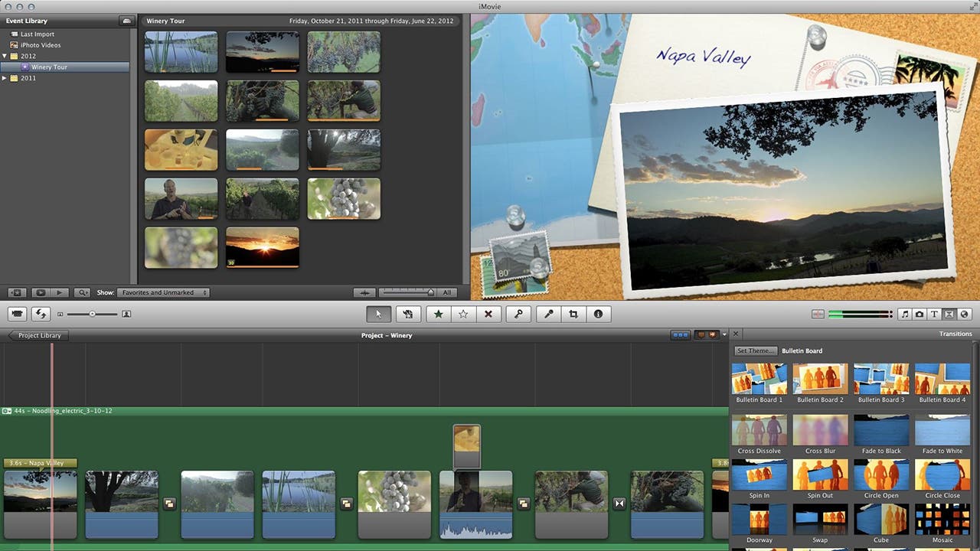Open the inspector info button
Viewport: 980px width, 551px height.
(x=598, y=314)
